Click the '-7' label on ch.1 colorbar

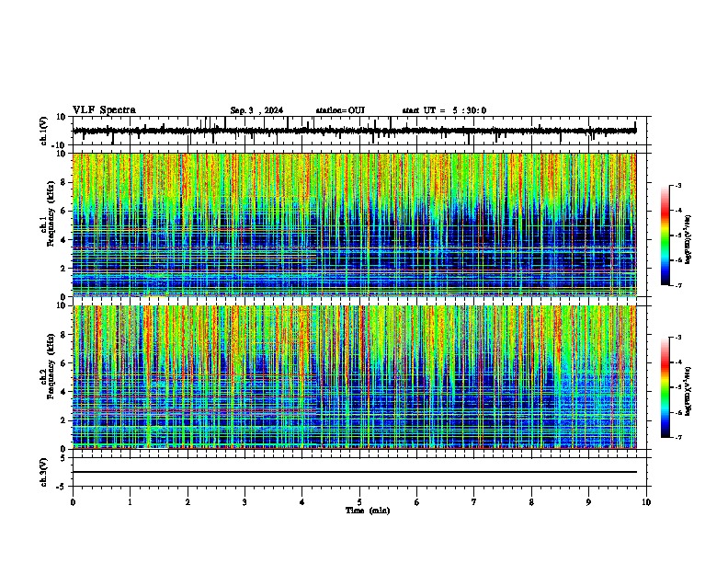coord(677,285)
